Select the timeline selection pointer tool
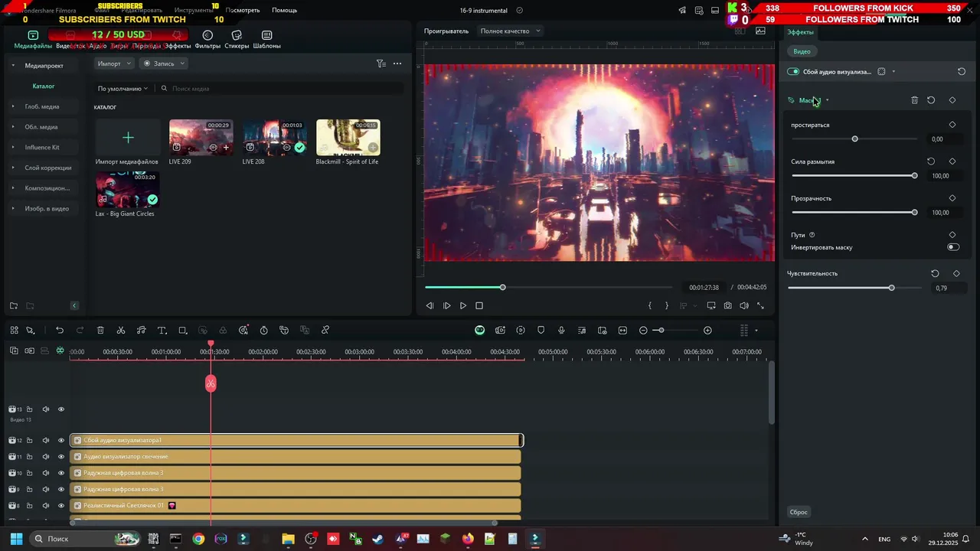Screen dimensions: 980x551 coord(31,331)
